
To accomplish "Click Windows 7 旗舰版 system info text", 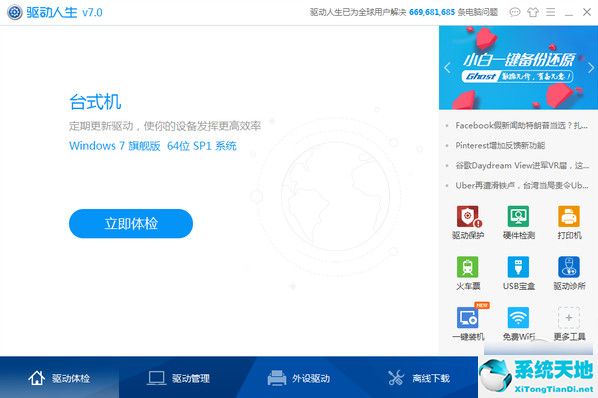I will pos(153,146).
